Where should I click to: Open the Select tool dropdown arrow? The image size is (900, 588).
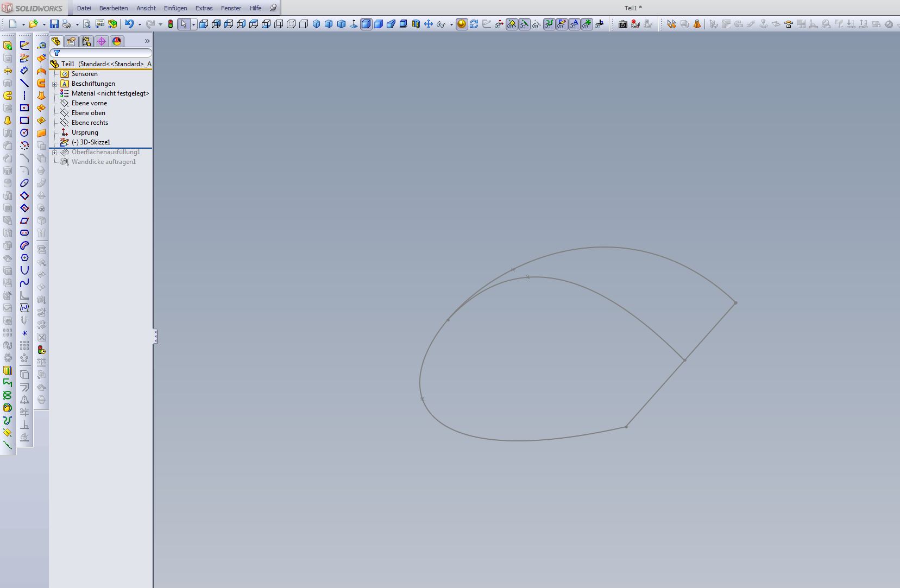[x=193, y=24]
